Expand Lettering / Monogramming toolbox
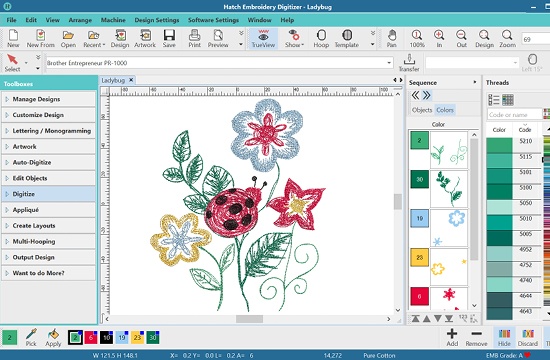The width and height of the screenshot is (550, 360). tap(48, 131)
